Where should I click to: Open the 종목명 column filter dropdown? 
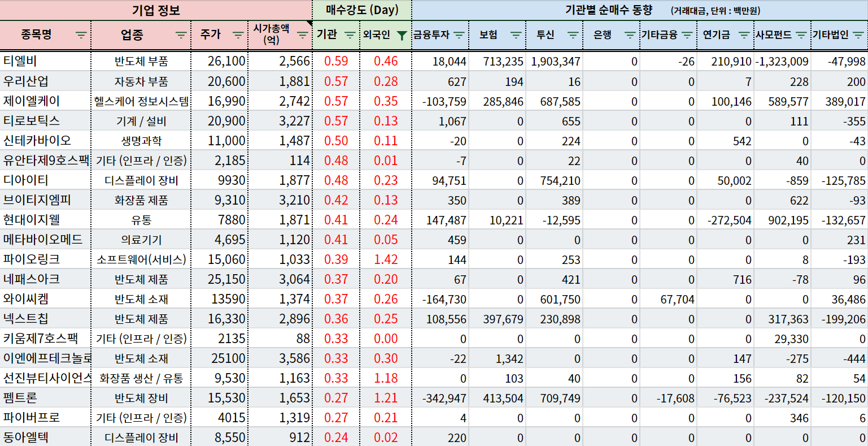(81, 35)
